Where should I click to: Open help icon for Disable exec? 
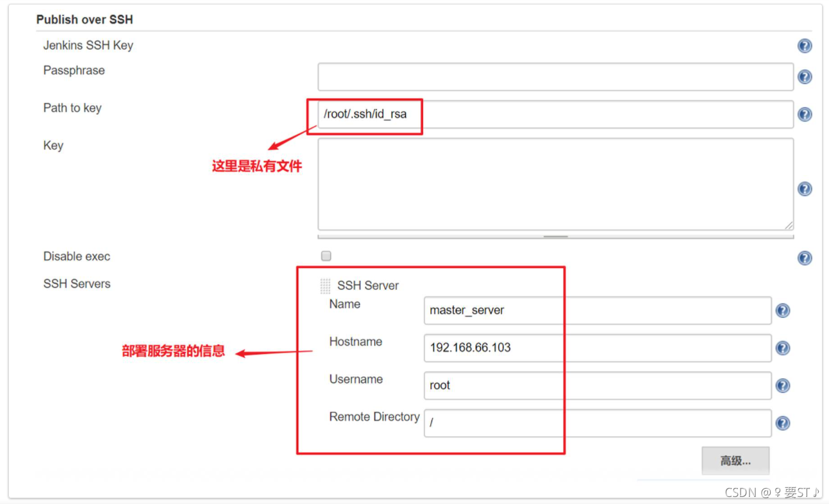[x=805, y=258]
